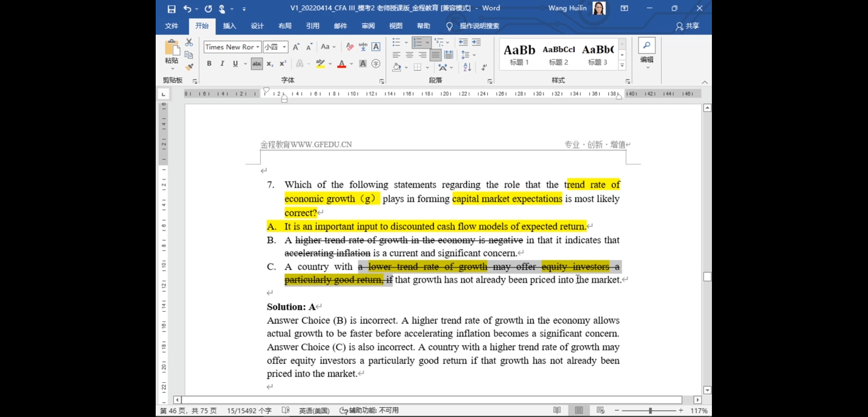Open the 文件 menu
868x417 pixels.
(171, 26)
